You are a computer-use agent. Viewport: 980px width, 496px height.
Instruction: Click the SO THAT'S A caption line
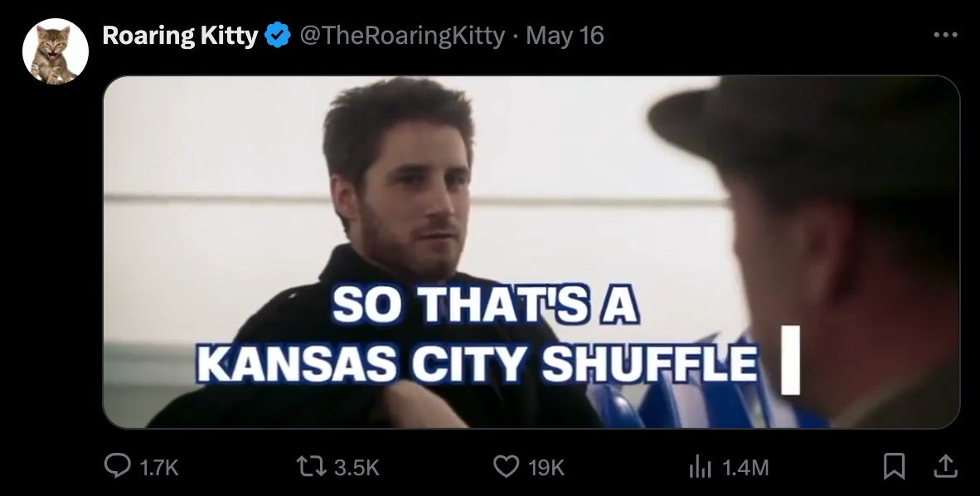[x=485, y=304]
